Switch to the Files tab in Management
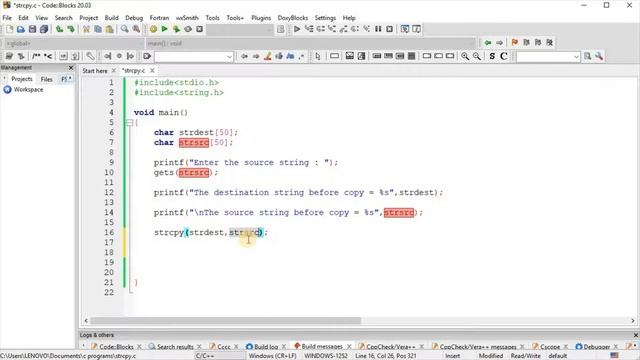 pos(47,79)
